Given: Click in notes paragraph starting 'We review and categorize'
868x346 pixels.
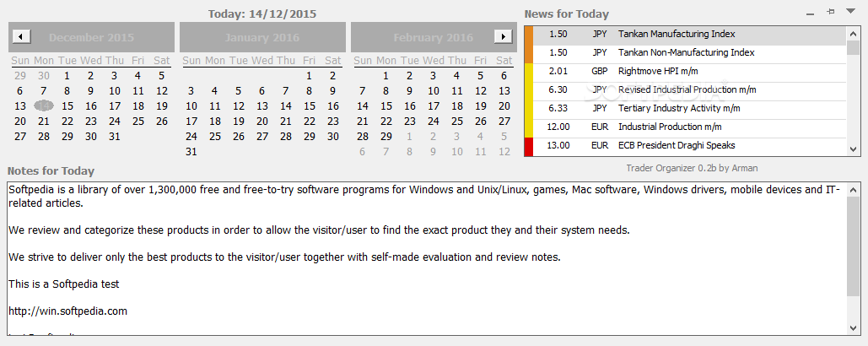Looking at the screenshot, I should pos(319,230).
